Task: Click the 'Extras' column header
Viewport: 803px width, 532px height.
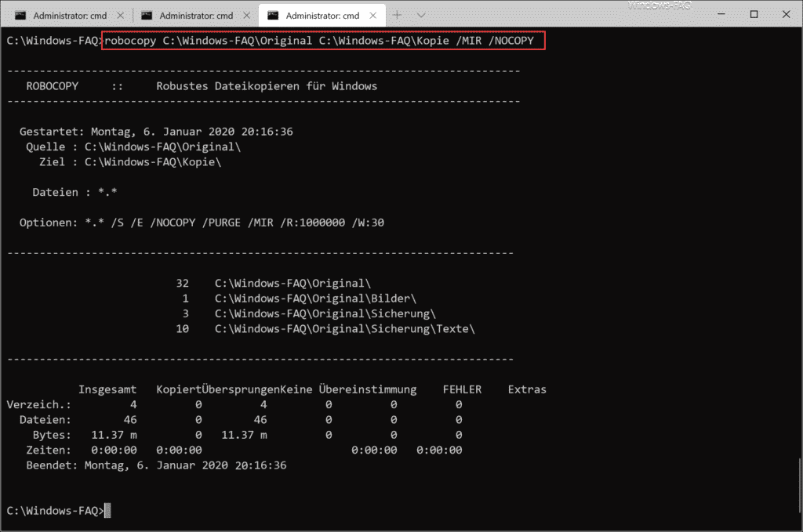Action: tap(527, 389)
